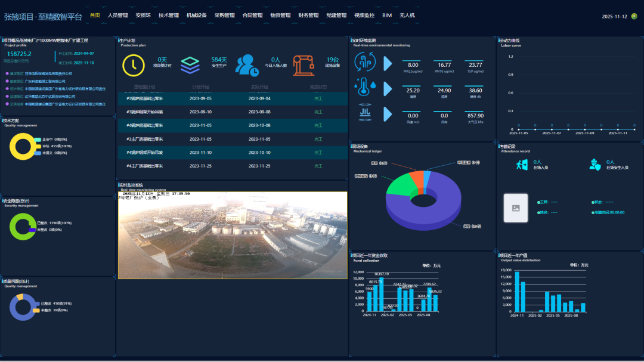This screenshot has width=644, height=362.
Task: Expand the arrow beside wind speed row
Action: (388, 113)
